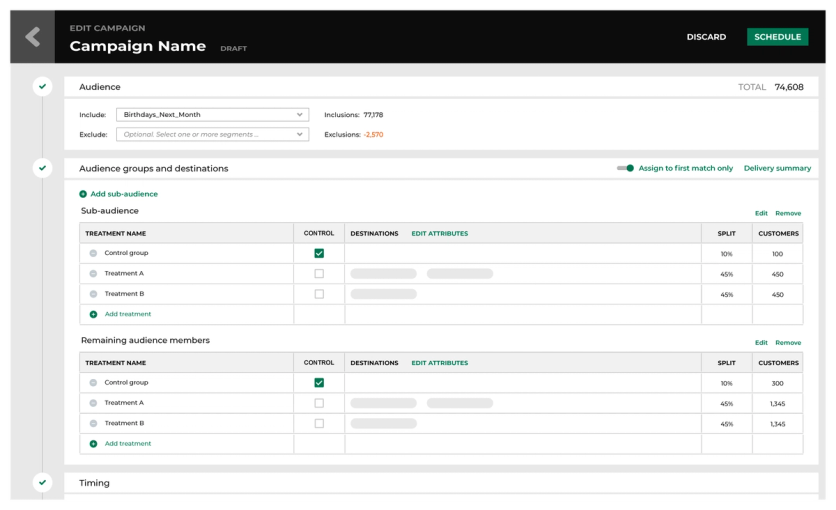Click the Timing step checkmark icon
Viewport: 836px width, 510px height.
[x=42, y=482]
